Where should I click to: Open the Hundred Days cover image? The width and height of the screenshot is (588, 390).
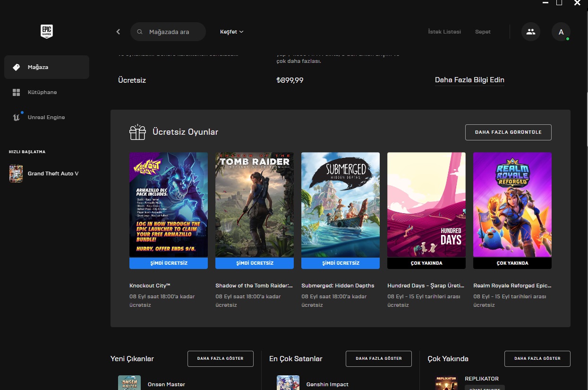click(x=426, y=205)
